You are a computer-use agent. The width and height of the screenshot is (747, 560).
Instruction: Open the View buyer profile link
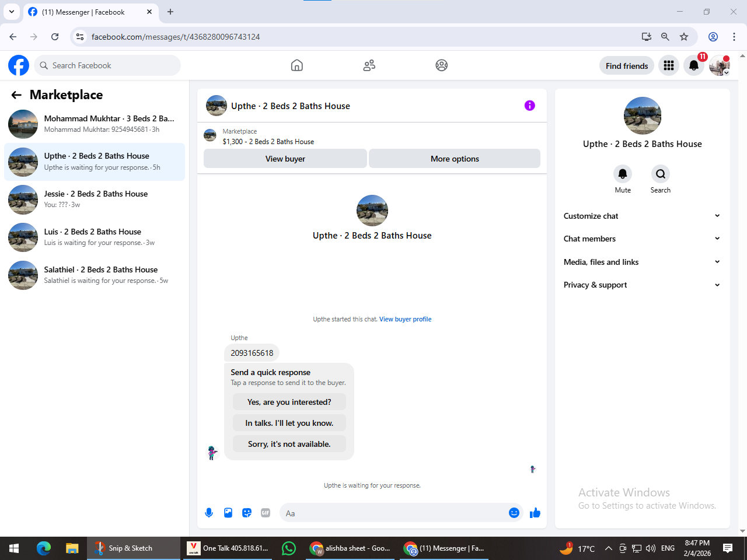[406, 319]
